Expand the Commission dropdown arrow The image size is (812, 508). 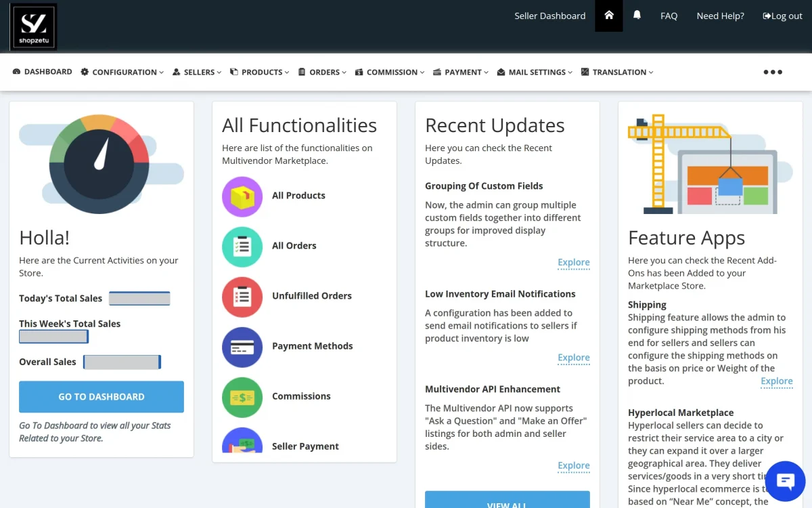pyautogui.click(x=422, y=72)
